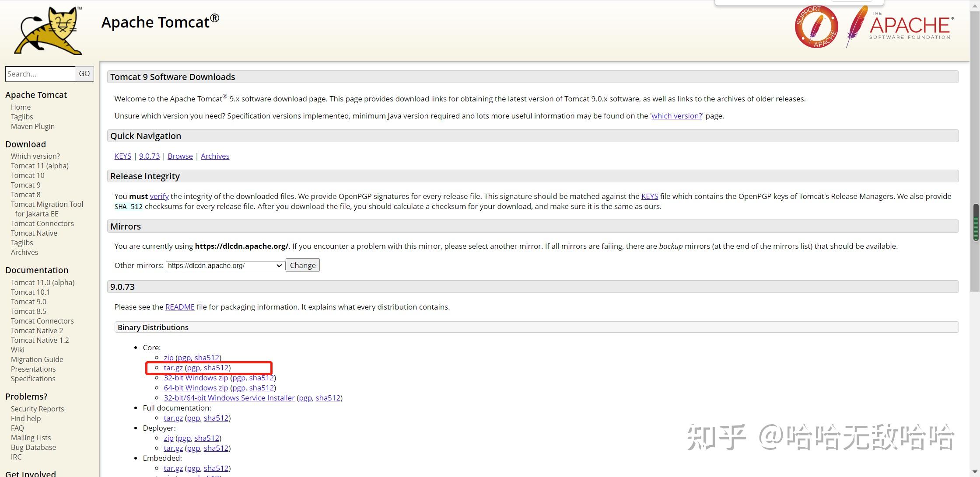
Task: Open Migration Guide in Documentation sidebar
Action: (37, 359)
